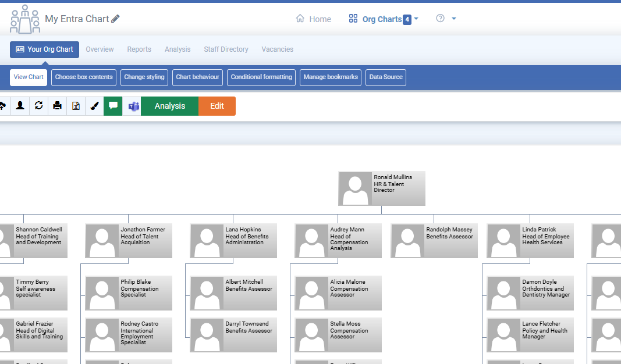Image resolution: width=621 pixels, height=364 pixels.
Task: Click the Microsoft Teams icon
Action: point(133,106)
